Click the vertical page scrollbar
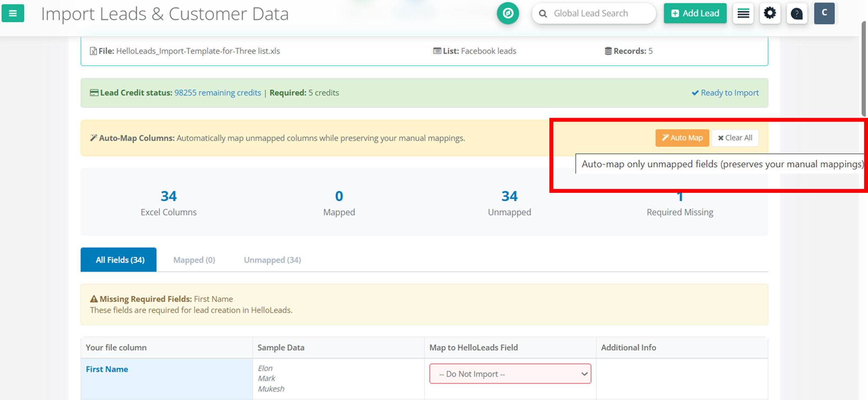 click(864, 69)
